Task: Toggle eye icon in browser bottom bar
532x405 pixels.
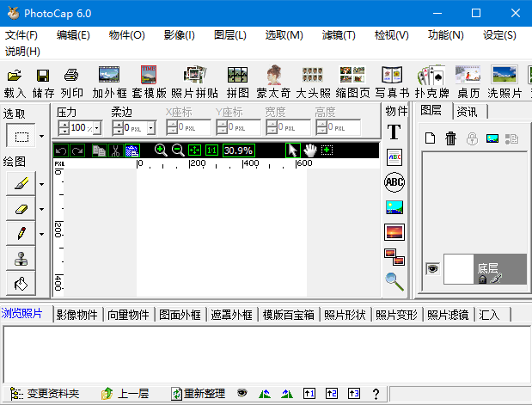Action: point(242,393)
